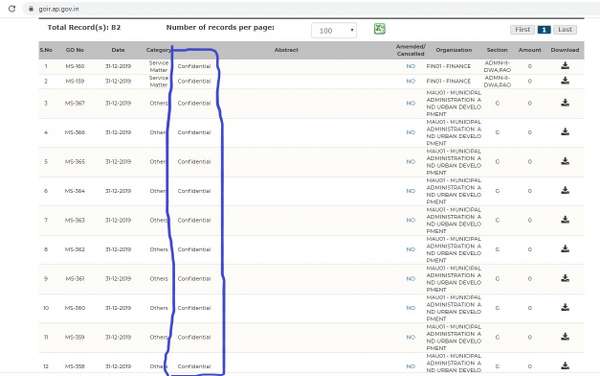Download the MS-364 order document
The height and width of the screenshot is (376, 600).
(565, 190)
